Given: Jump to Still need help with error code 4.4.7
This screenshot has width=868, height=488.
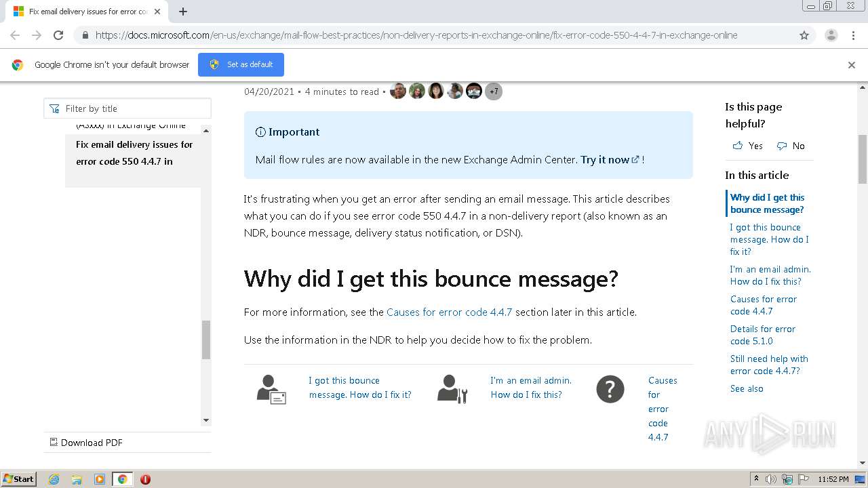Looking at the screenshot, I should (x=769, y=365).
